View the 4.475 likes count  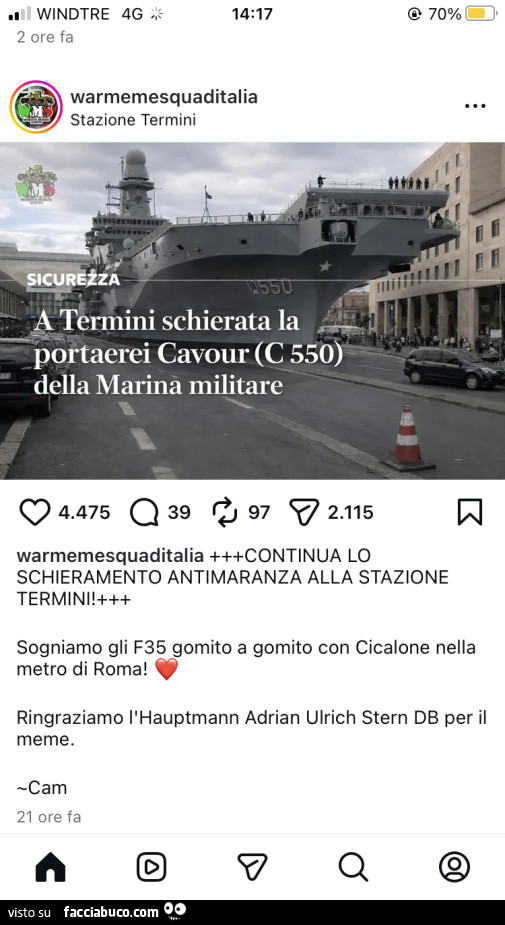(x=84, y=512)
